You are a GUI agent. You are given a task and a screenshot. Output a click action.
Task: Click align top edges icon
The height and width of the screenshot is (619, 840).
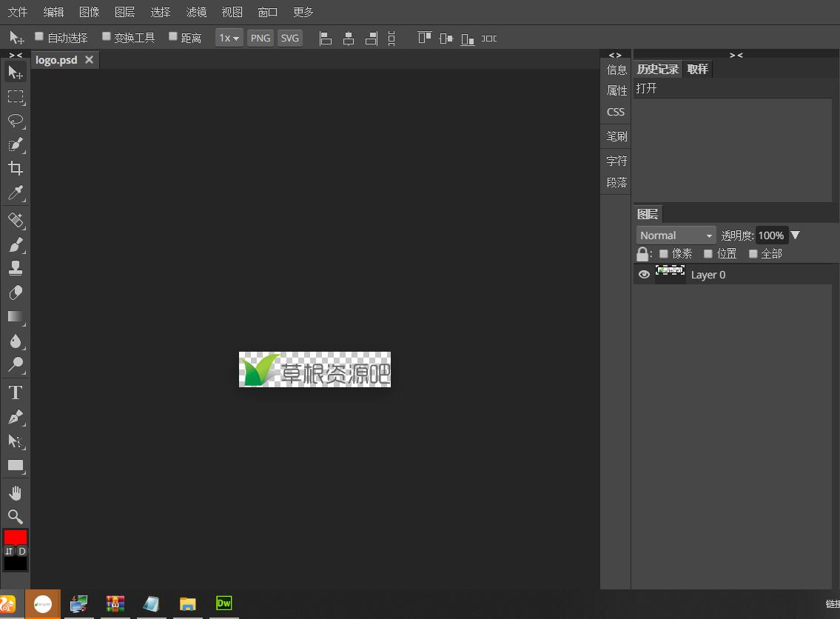tap(424, 38)
